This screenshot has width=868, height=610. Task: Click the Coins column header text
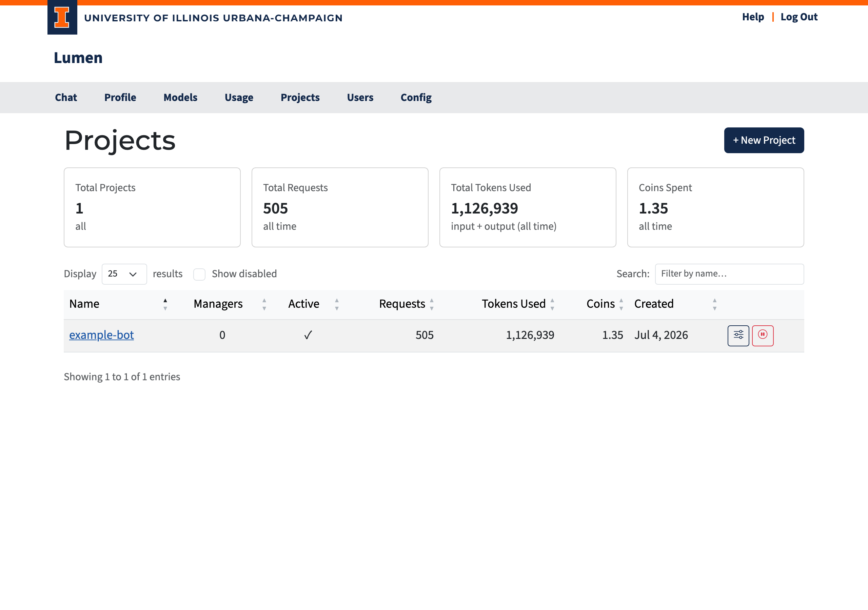tap(601, 304)
